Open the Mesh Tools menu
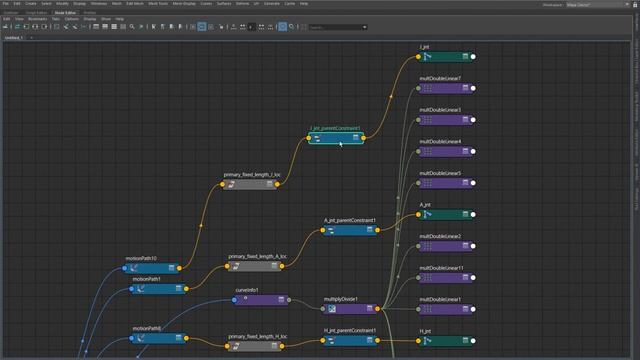This screenshot has height=360, width=640. point(158,4)
